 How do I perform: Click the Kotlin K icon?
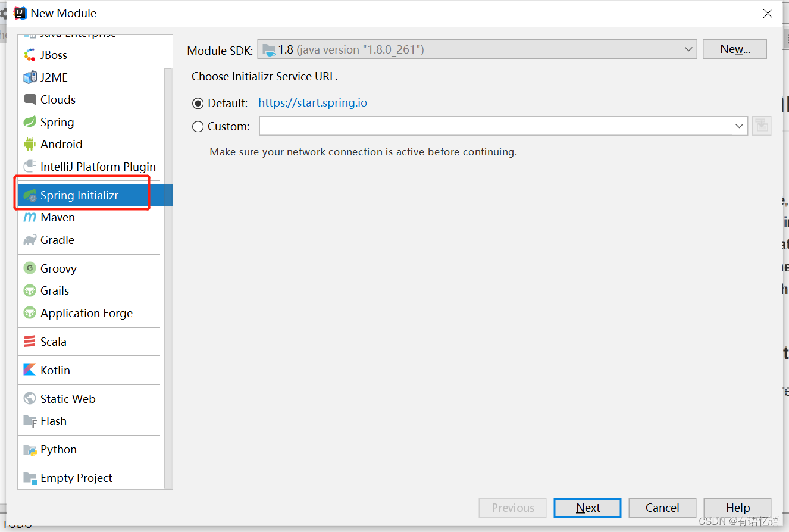pyautogui.click(x=30, y=370)
